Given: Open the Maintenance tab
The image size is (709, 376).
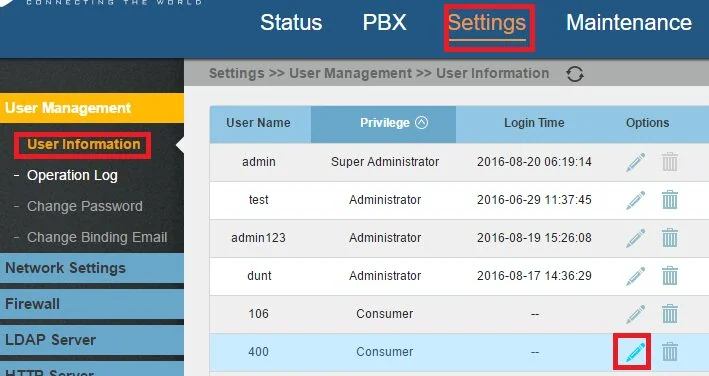Looking at the screenshot, I should [x=629, y=23].
